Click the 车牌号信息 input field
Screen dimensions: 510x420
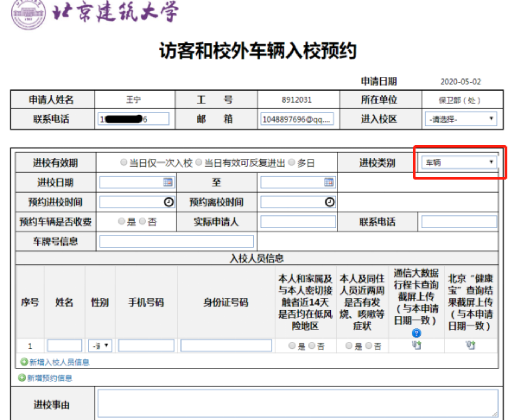coord(176,241)
